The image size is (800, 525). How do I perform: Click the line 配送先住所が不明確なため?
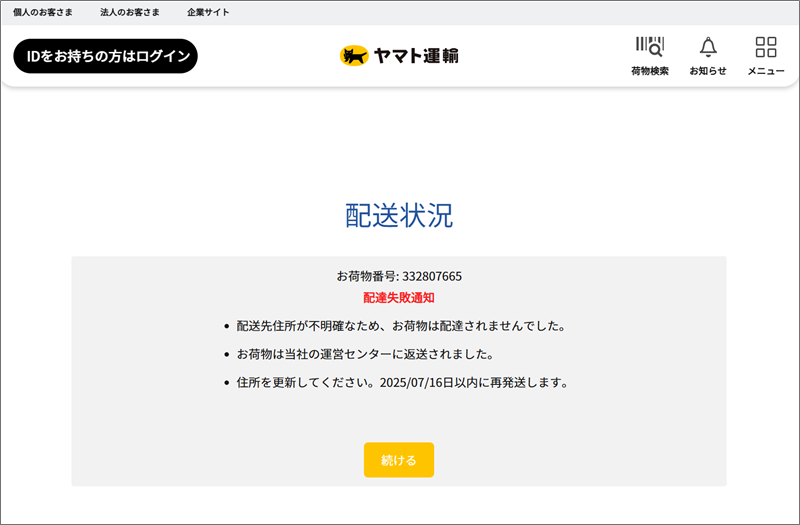[401, 326]
